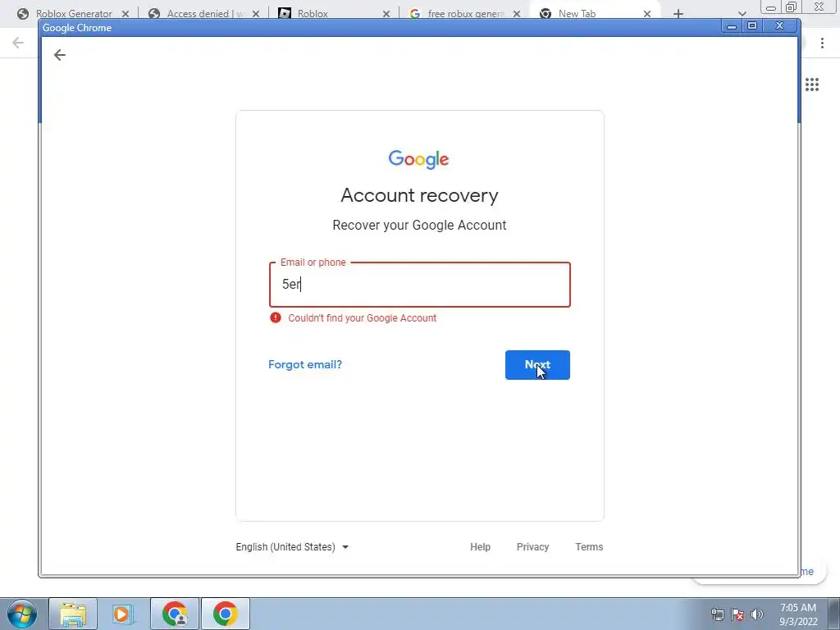Open the Google apps grid icon
Viewport: 840px width, 630px height.
(811, 84)
